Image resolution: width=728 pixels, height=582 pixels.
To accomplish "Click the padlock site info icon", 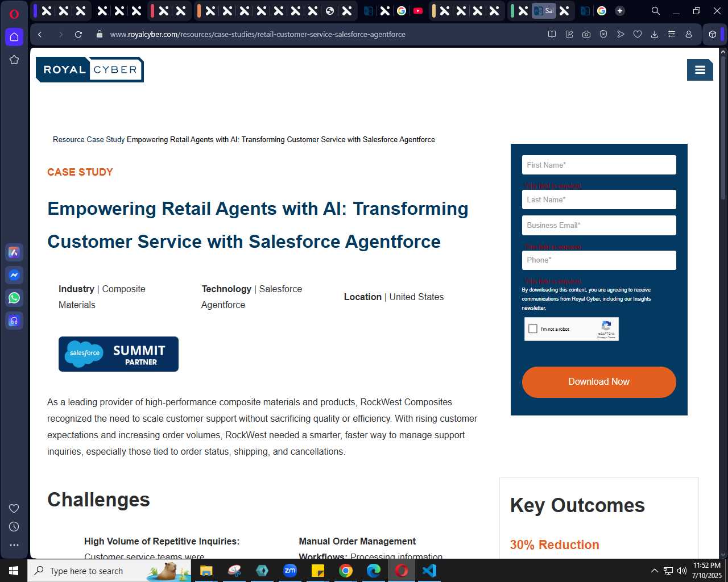I will coord(100,34).
